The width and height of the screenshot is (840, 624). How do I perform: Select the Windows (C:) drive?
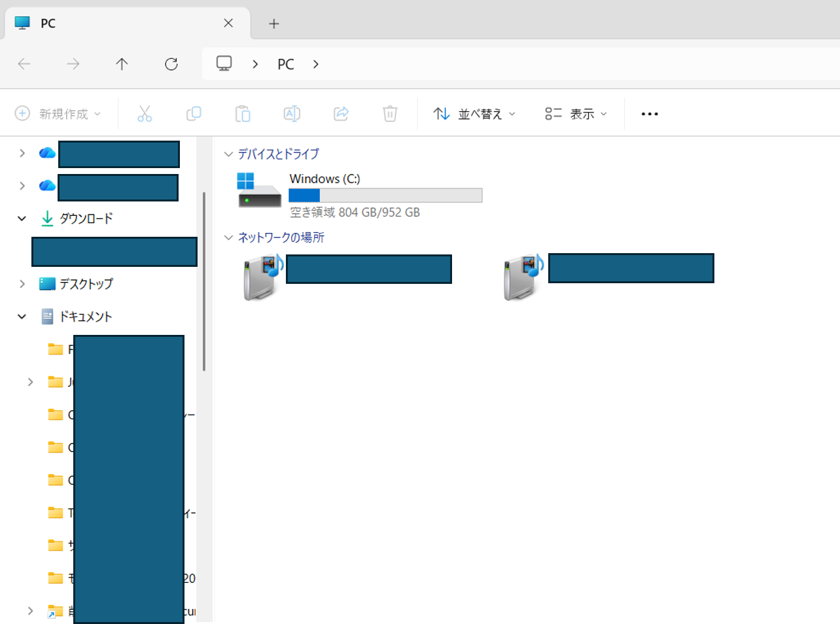[360, 195]
